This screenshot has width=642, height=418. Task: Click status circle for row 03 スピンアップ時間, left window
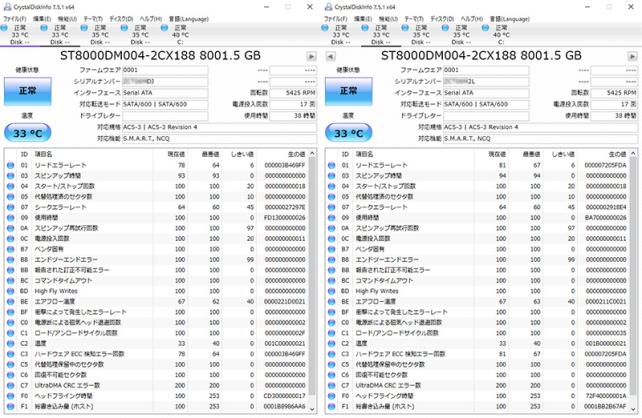pyautogui.click(x=11, y=176)
